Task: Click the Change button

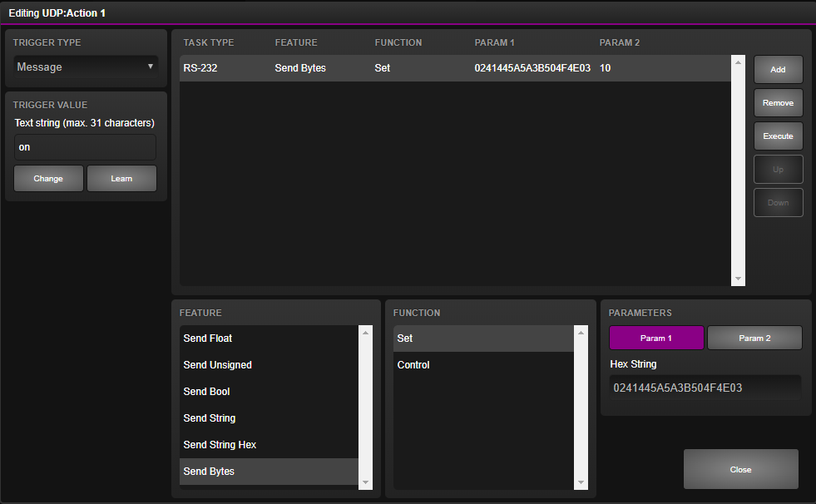Action: pyautogui.click(x=48, y=179)
